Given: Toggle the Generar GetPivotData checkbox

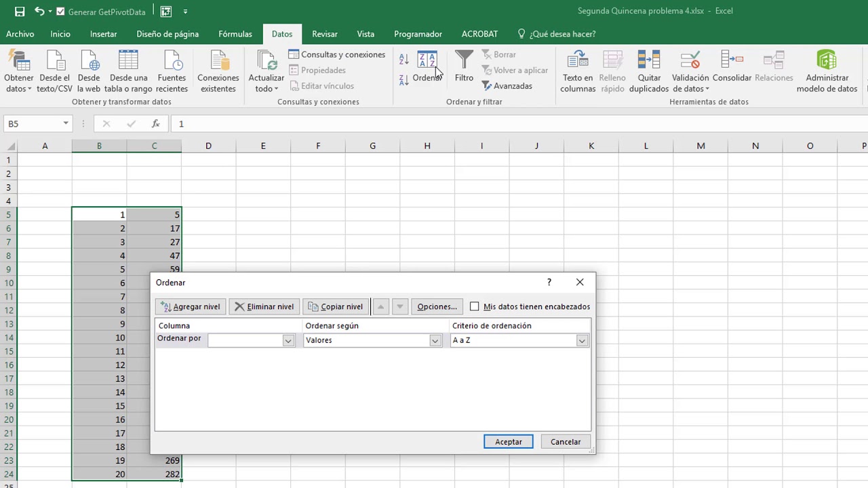Looking at the screenshot, I should [x=61, y=12].
